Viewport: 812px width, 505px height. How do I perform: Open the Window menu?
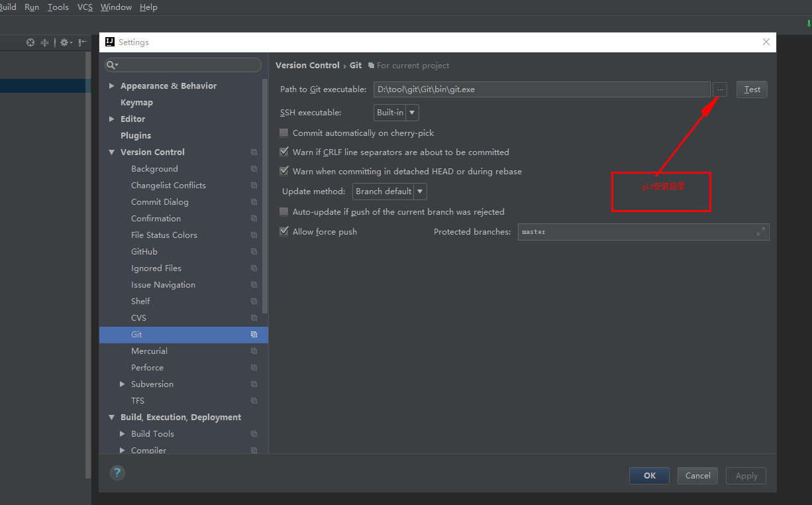[116, 7]
